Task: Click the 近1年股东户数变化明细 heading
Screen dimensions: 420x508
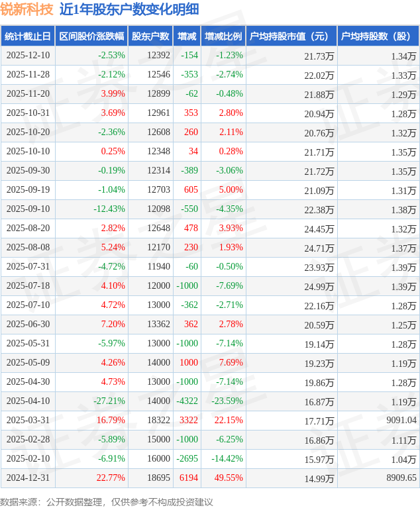Action: click(129, 9)
